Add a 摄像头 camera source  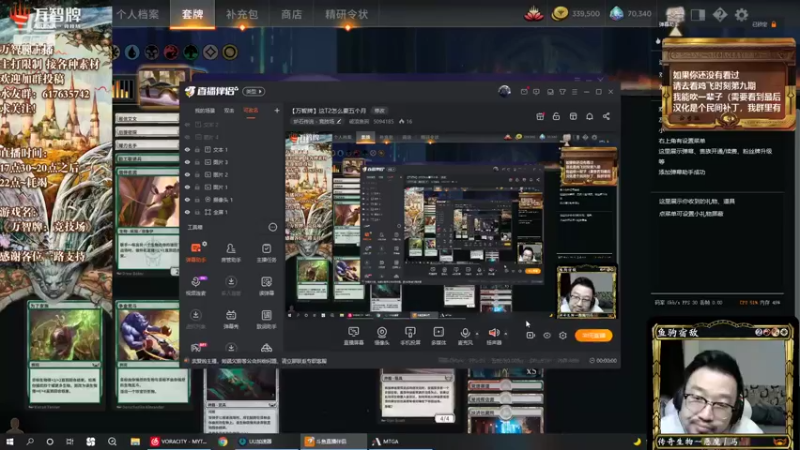382,336
